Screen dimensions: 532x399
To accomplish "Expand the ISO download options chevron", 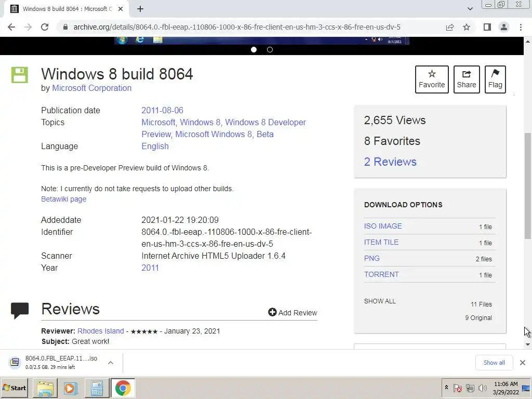I will [111, 363].
